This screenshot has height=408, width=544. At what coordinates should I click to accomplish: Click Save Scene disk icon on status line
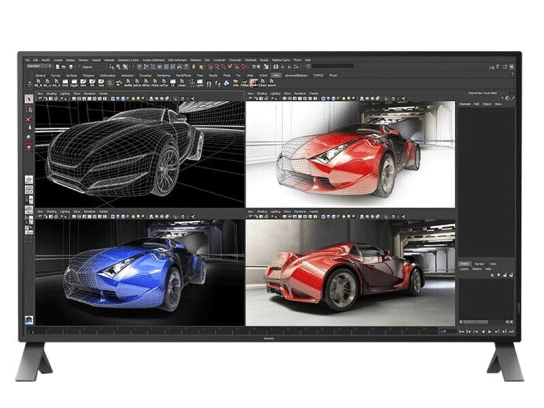pos(70,67)
